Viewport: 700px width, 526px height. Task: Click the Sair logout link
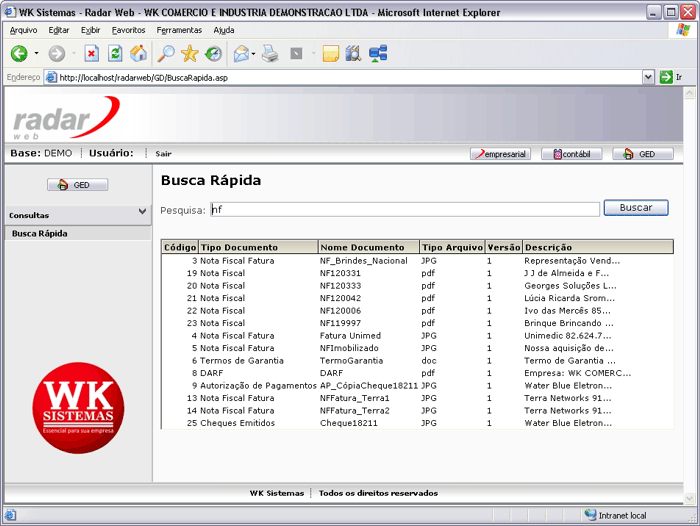[x=163, y=154]
